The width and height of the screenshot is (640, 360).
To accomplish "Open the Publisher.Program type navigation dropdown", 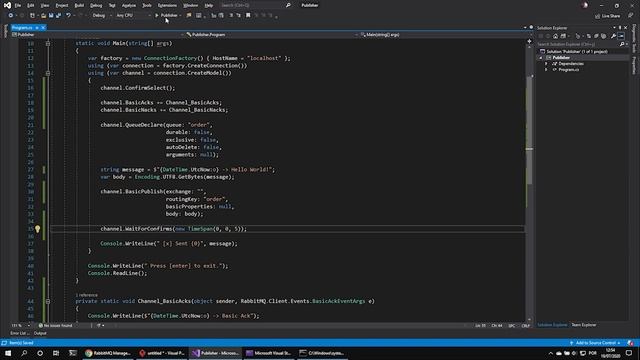I will click(271, 35).
